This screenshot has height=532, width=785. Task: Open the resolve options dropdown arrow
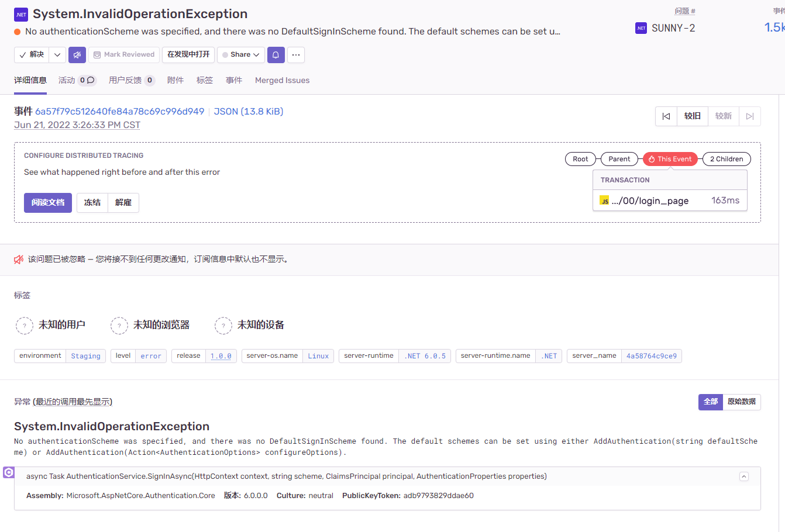[57, 55]
